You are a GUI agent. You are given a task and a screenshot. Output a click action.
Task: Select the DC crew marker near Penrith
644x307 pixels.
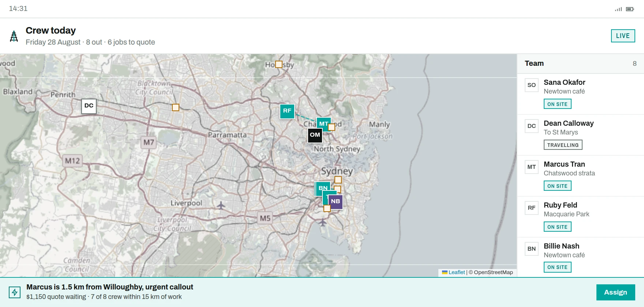click(89, 106)
